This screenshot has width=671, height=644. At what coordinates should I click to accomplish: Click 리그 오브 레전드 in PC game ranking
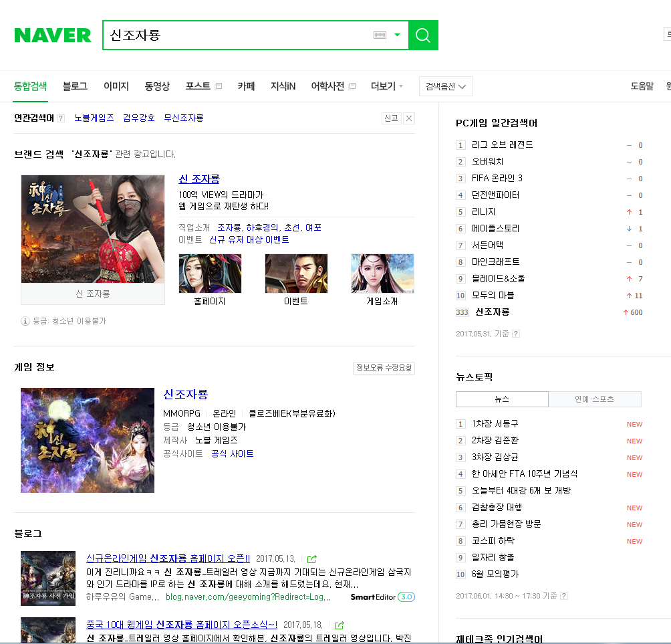coord(503,144)
